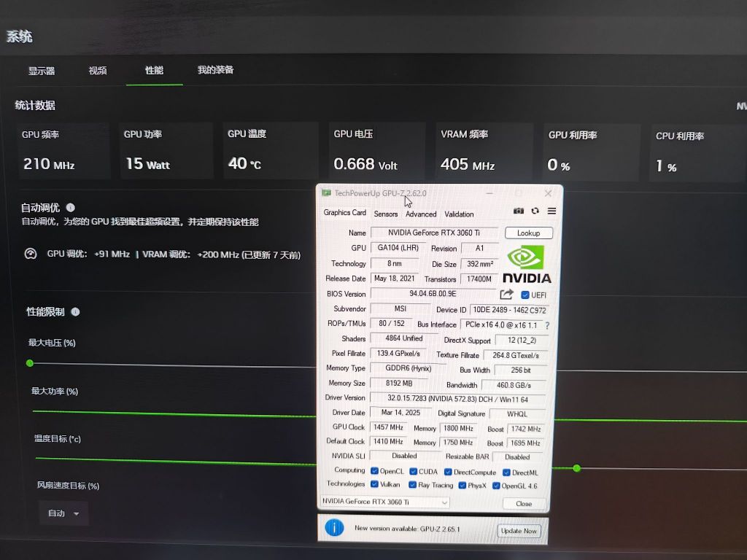Click the circular icon next to GPU 调优

tap(30, 254)
